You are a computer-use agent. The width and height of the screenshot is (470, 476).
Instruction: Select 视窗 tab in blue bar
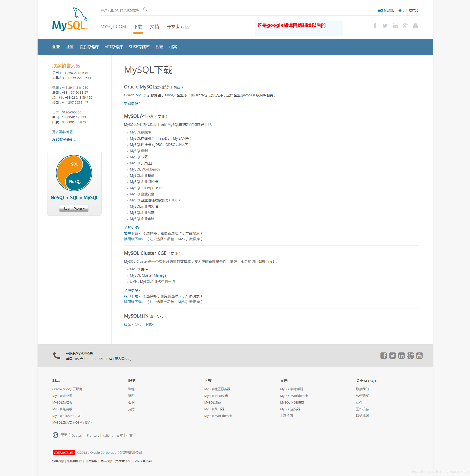tap(159, 47)
